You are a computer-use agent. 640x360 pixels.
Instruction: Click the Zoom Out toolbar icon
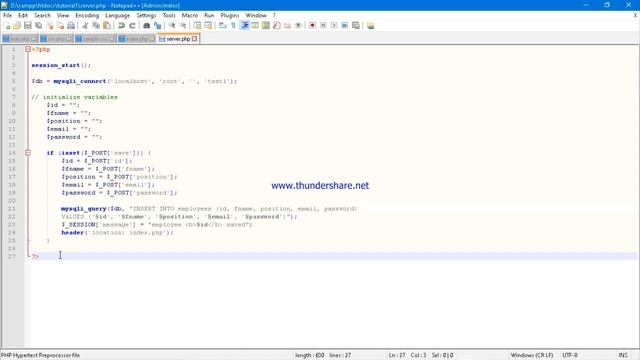(183, 26)
